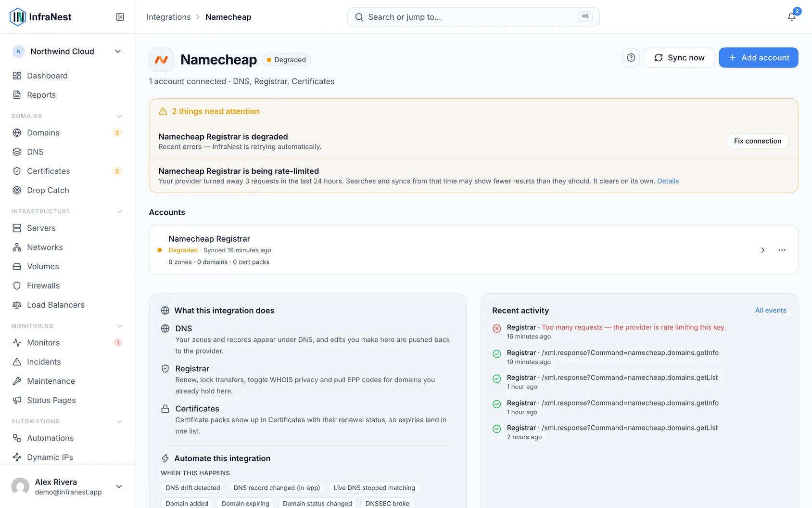Image resolution: width=812 pixels, height=508 pixels.
Task: Click the Automations sidebar icon
Action: (17, 438)
